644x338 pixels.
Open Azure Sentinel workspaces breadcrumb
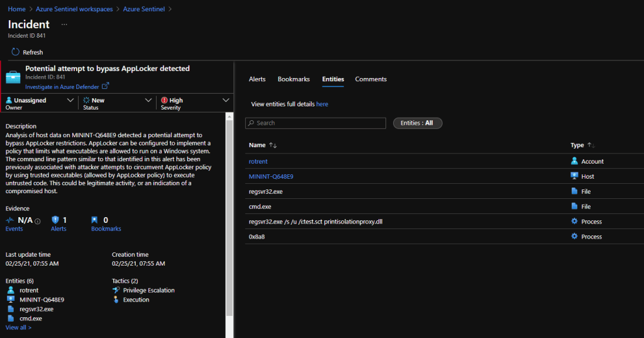(74, 9)
